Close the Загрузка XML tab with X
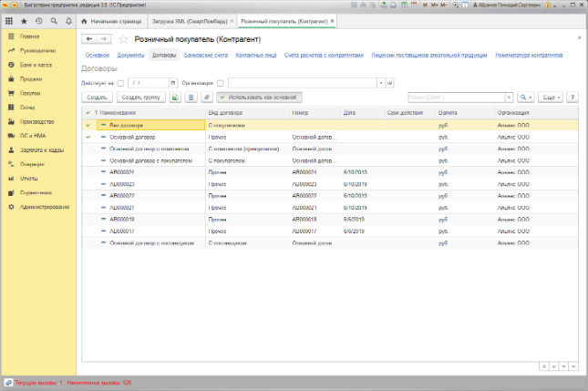Image resolution: width=588 pixels, height=391 pixels. point(232,21)
